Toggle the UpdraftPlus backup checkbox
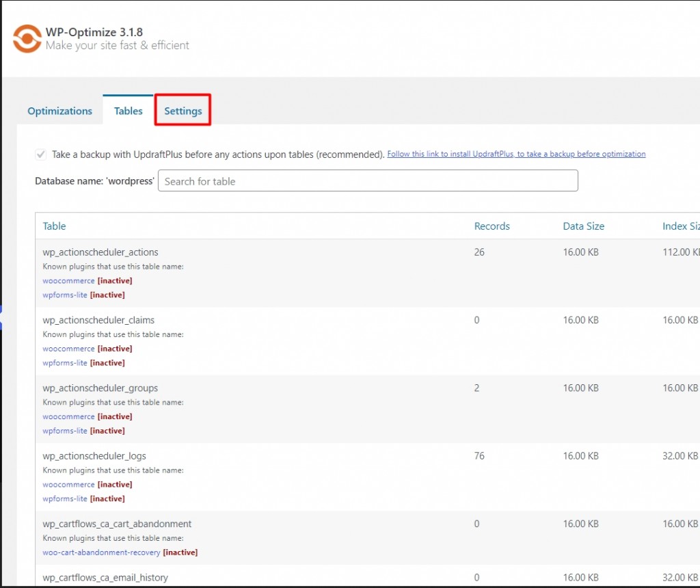700x588 pixels. [x=40, y=155]
